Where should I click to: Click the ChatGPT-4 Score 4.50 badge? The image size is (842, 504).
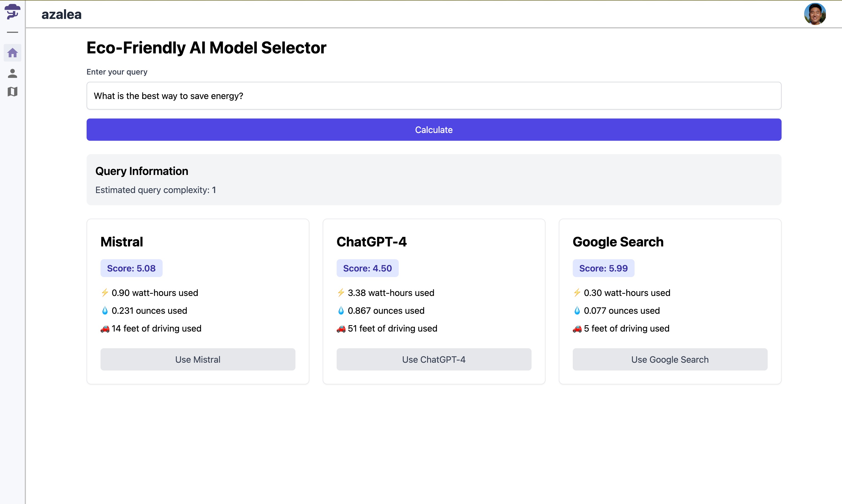367,268
